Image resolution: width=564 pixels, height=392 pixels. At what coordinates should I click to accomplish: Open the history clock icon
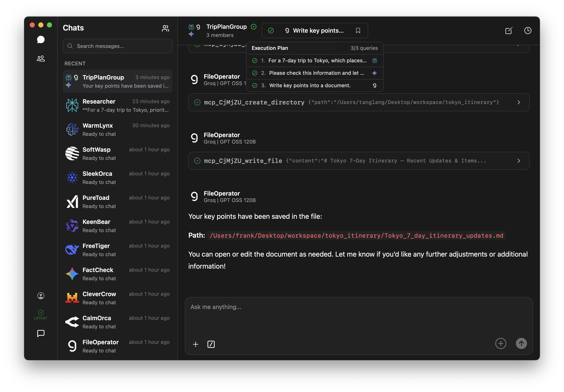point(528,31)
